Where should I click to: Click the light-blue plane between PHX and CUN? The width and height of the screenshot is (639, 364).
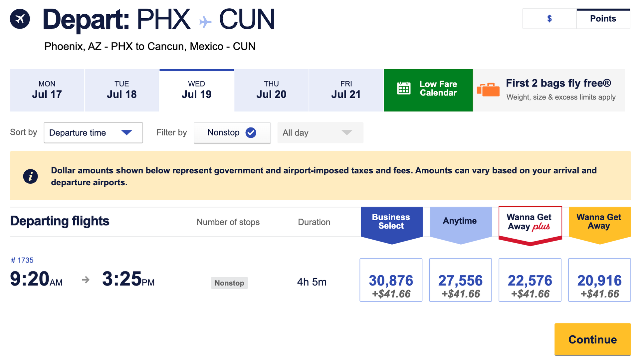pos(205,22)
